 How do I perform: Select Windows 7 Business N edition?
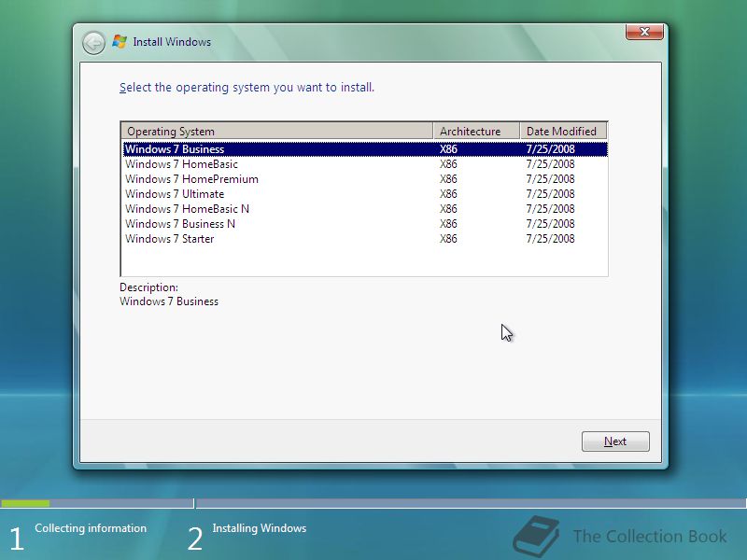[x=365, y=224]
